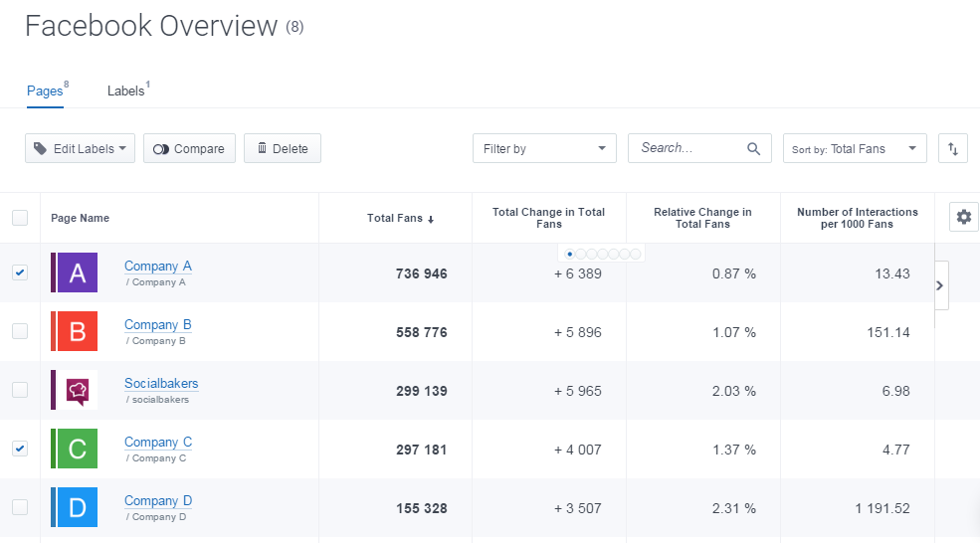This screenshot has width=980, height=543.
Task: Open the Sort by Total Fans dropdown
Action: tap(855, 149)
